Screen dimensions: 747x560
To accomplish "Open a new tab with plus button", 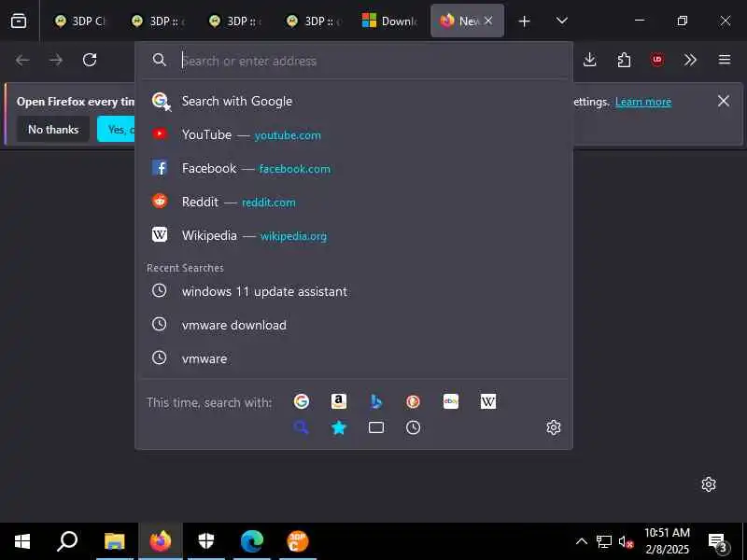I will point(524,21).
